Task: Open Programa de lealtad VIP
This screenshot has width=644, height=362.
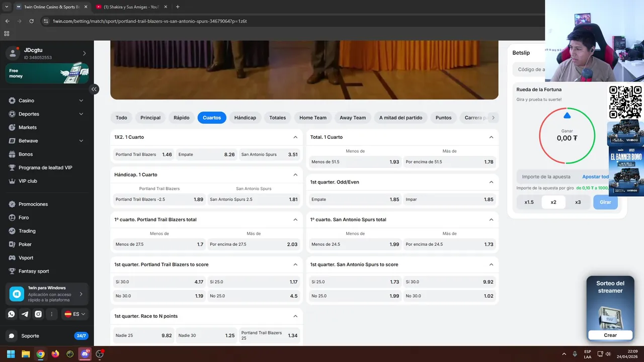Action: tap(45, 167)
